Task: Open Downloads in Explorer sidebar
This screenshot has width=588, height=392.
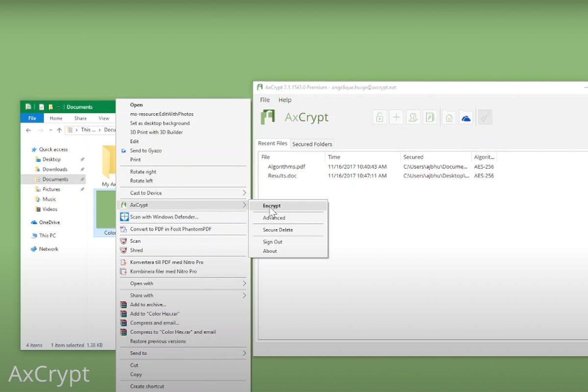Action: point(55,169)
